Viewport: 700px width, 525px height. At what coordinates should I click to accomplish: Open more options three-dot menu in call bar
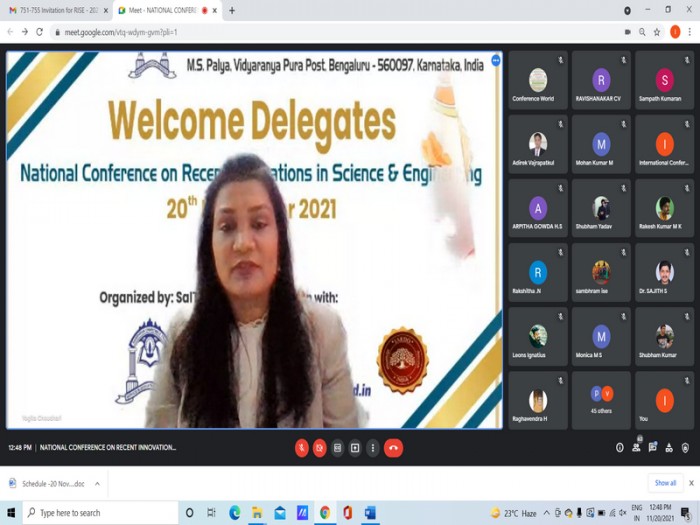(x=373, y=448)
